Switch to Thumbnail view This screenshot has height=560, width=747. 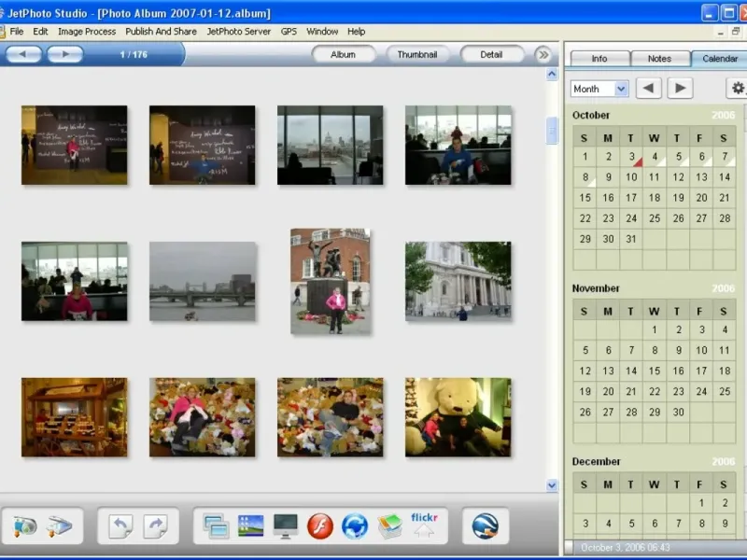416,55
